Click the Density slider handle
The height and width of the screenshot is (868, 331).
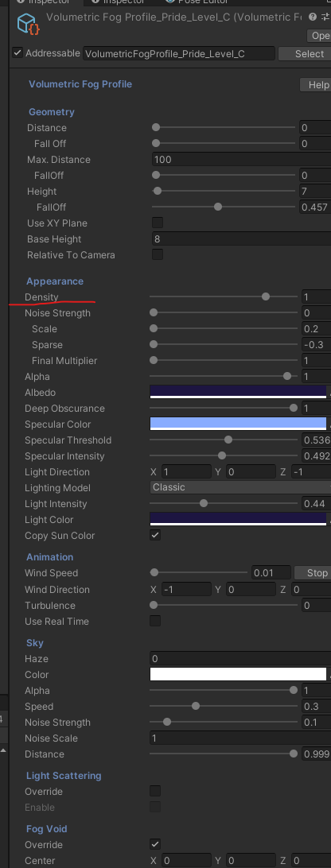(x=266, y=296)
